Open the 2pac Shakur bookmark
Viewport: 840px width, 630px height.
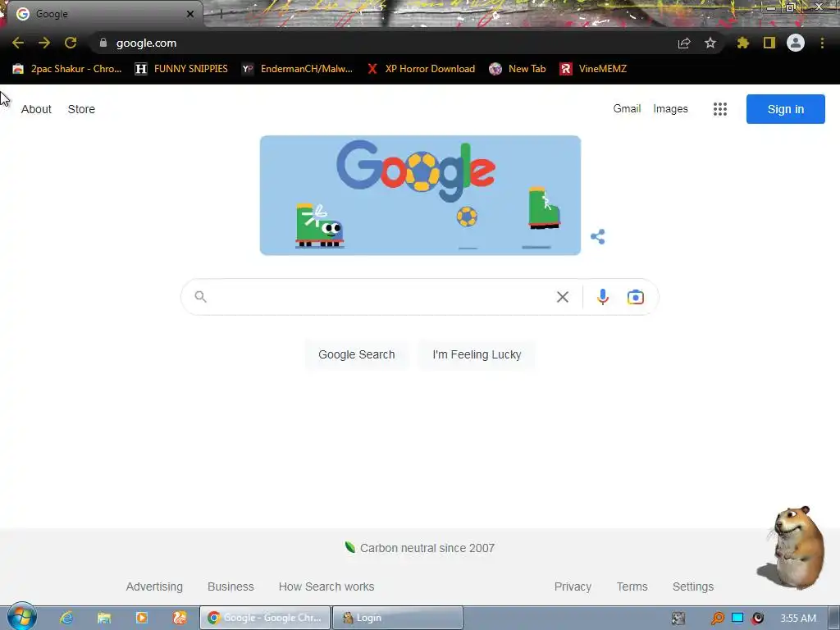(67, 69)
